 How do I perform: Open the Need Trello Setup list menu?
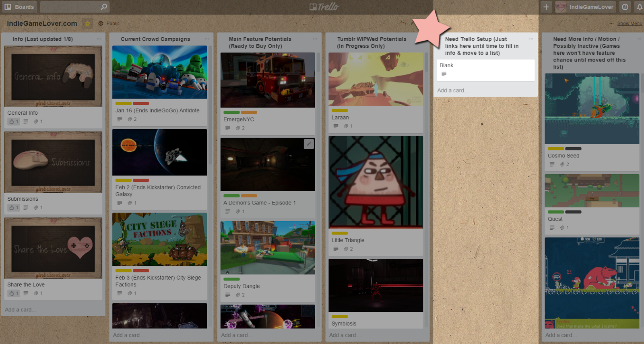531,39
